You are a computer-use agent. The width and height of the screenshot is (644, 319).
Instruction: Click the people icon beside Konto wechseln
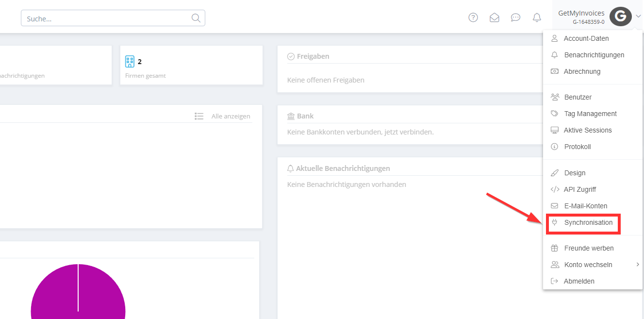(555, 265)
